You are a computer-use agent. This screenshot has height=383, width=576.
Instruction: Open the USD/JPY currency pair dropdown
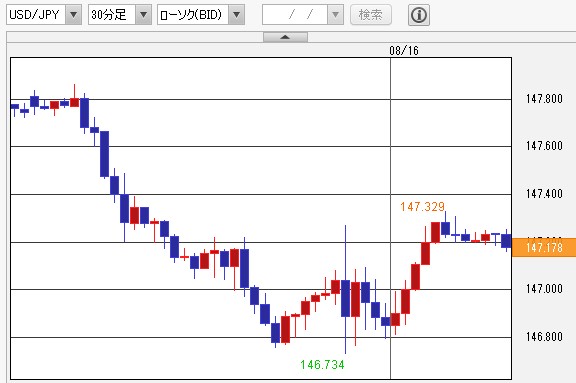tap(73, 15)
